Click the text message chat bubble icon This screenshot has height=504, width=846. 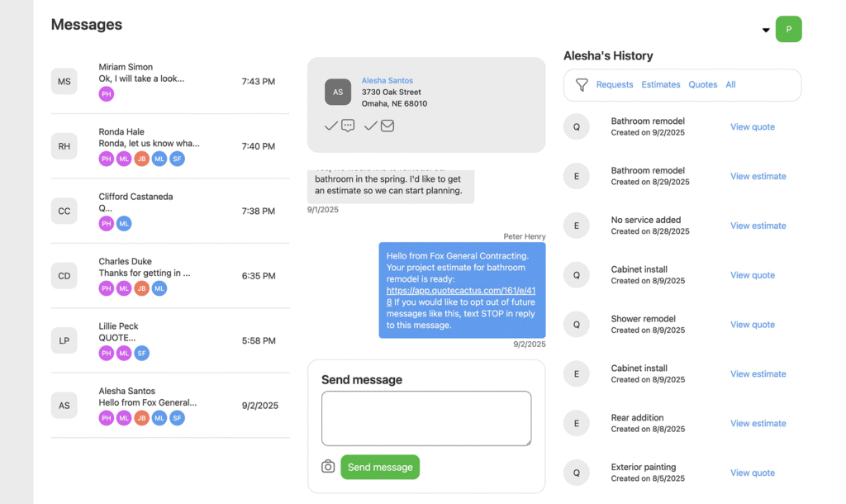tap(348, 126)
